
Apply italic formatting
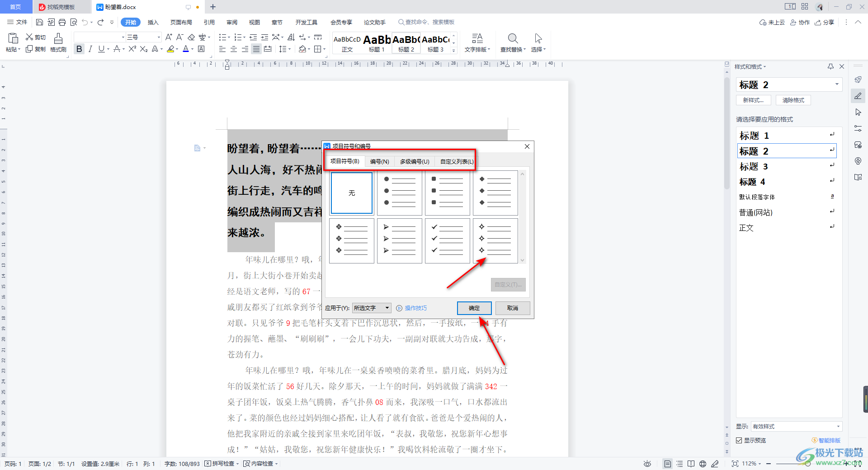90,49
